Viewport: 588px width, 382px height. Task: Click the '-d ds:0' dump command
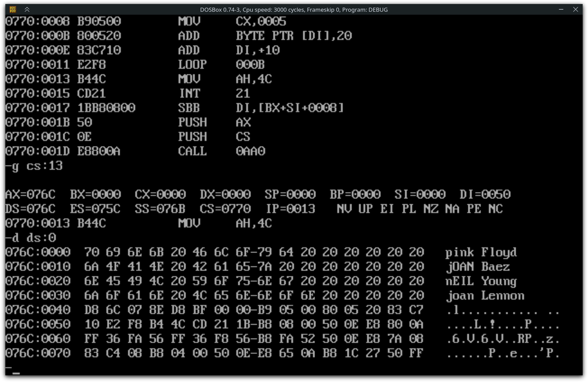(x=31, y=238)
